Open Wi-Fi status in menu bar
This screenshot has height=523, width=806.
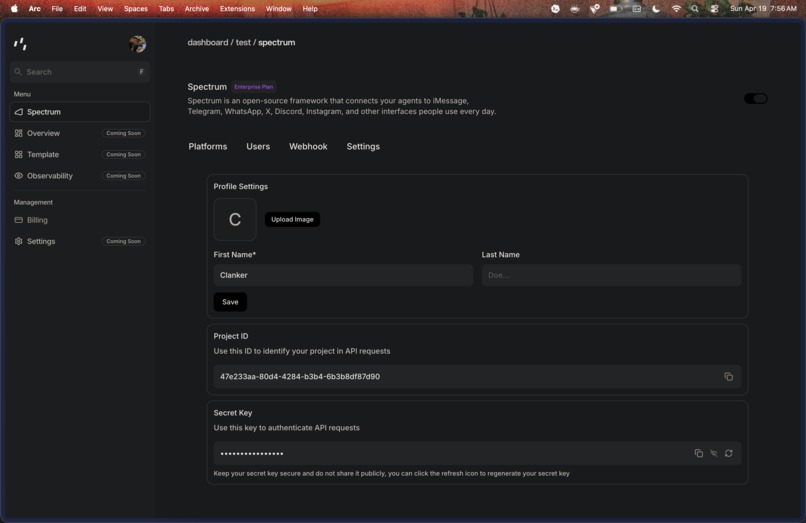(x=676, y=9)
